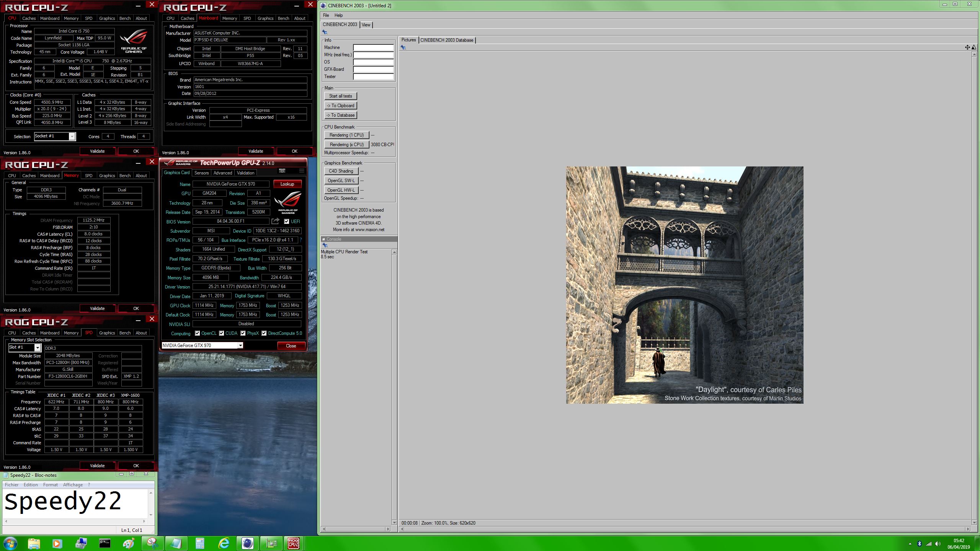Screen dimensions: 980x551
Task: Click the Bluetooth tray icon
Action: [919, 544]
